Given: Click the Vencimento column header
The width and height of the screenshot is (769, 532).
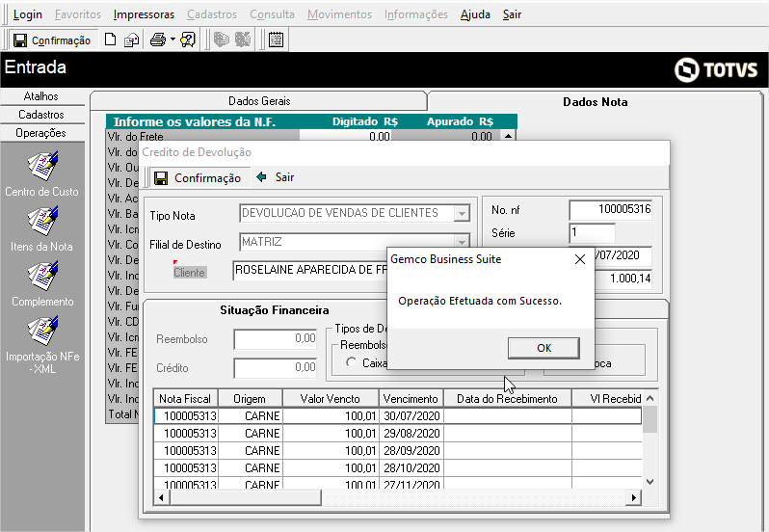Looking at the screenshot, I should coord(411,399).
